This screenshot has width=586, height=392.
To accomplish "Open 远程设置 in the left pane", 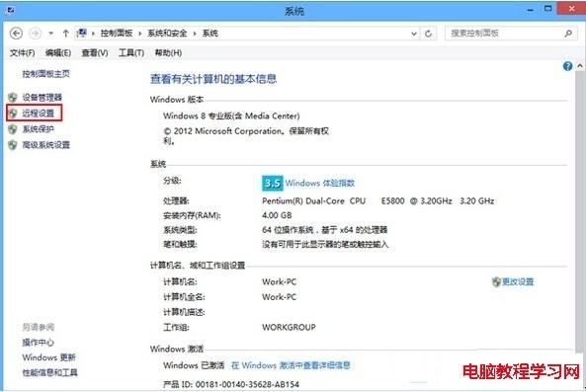I will [39, 114].
